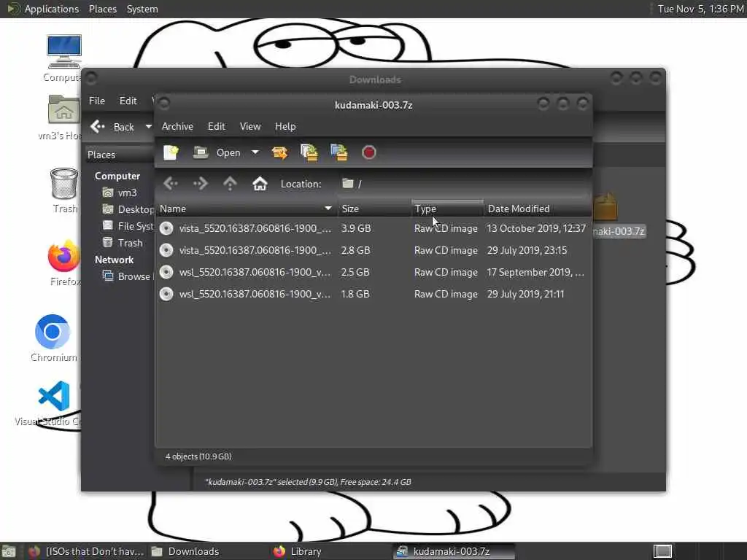Open the System menu in top panel

142,9
